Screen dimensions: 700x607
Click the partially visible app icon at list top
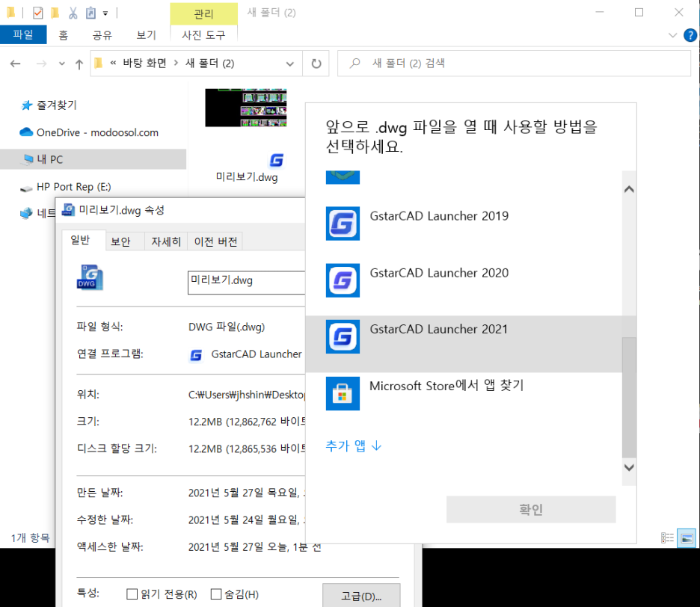click(343, 177)
